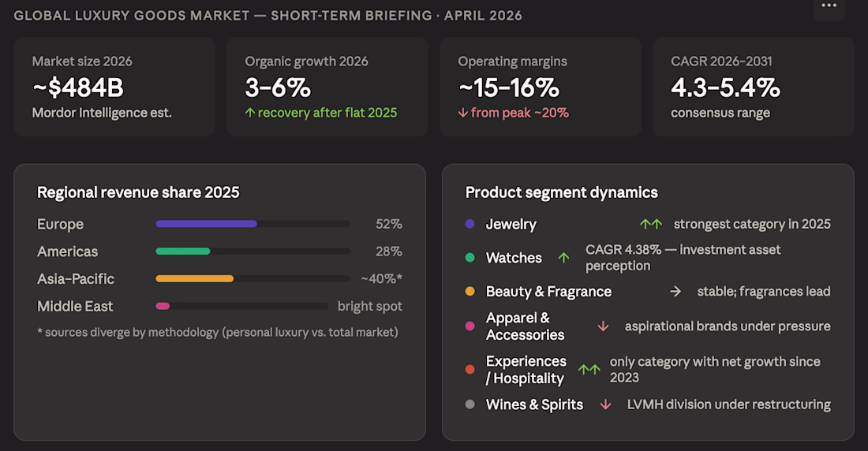Click the Product segment dynamics heading
The height and width of the screenshot is (451, 868).
562,192
